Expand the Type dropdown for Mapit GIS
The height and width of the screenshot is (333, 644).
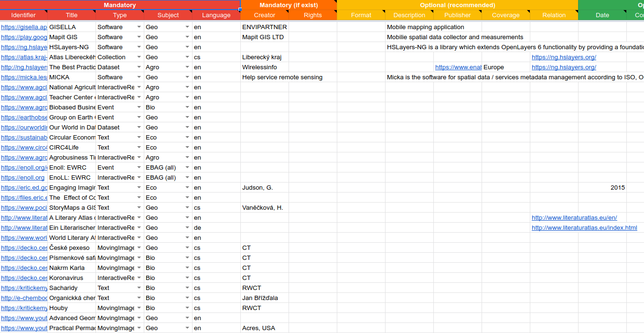[x=139, y=37]
